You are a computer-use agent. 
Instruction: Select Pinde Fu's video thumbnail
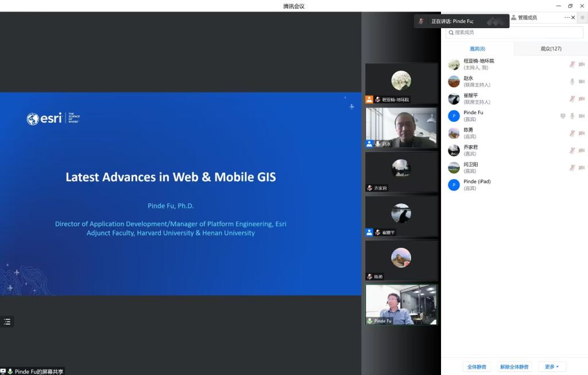401,304
